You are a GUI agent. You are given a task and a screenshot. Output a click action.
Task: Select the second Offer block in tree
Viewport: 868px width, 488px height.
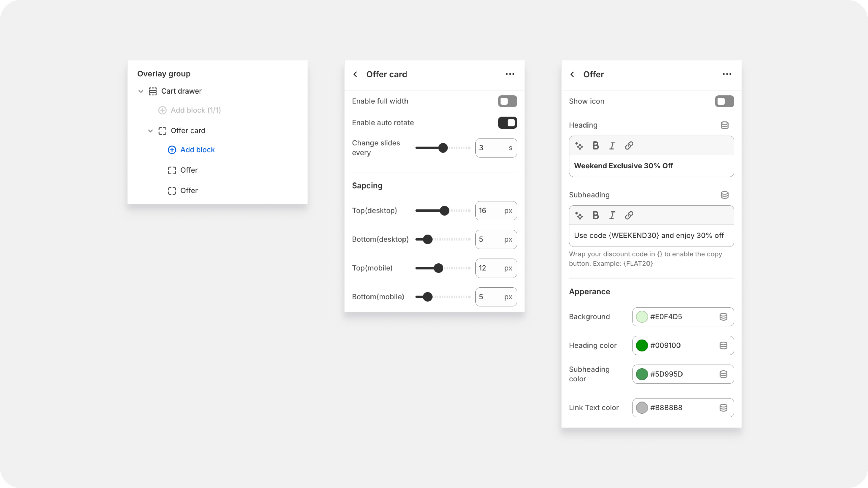click(x=189, y=191)
